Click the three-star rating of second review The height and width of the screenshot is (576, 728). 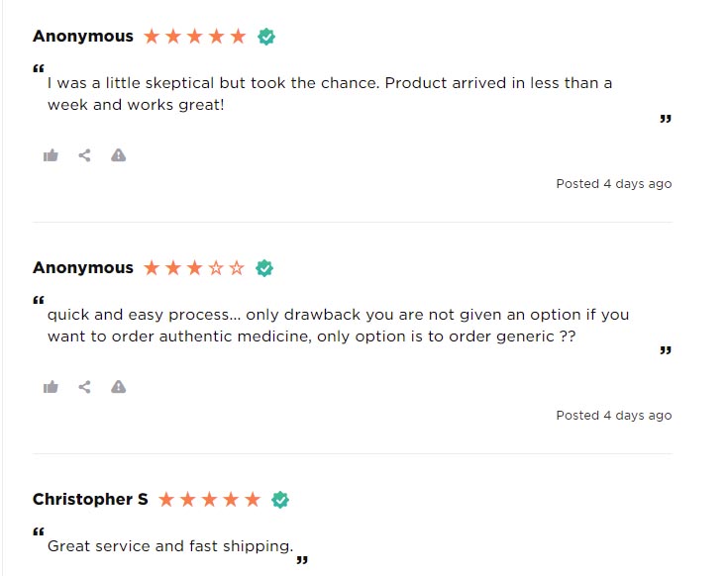tap(194, 268)
